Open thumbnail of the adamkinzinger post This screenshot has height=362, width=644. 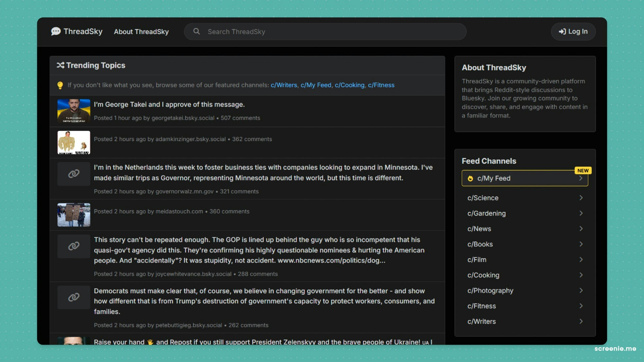tap(74, 142)
